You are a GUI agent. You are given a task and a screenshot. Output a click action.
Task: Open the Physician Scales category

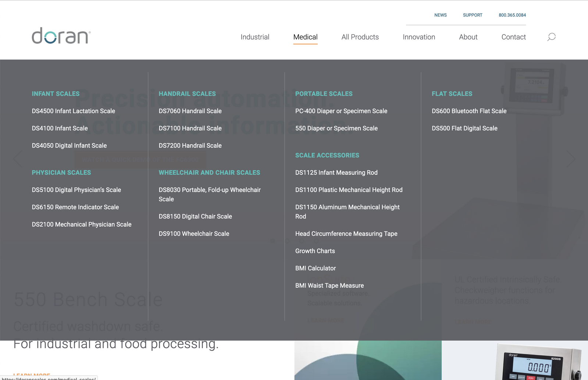61,173
